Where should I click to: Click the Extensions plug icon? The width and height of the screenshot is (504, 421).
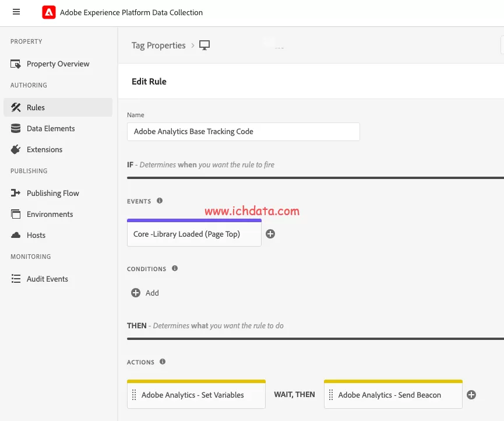(15, 149)
